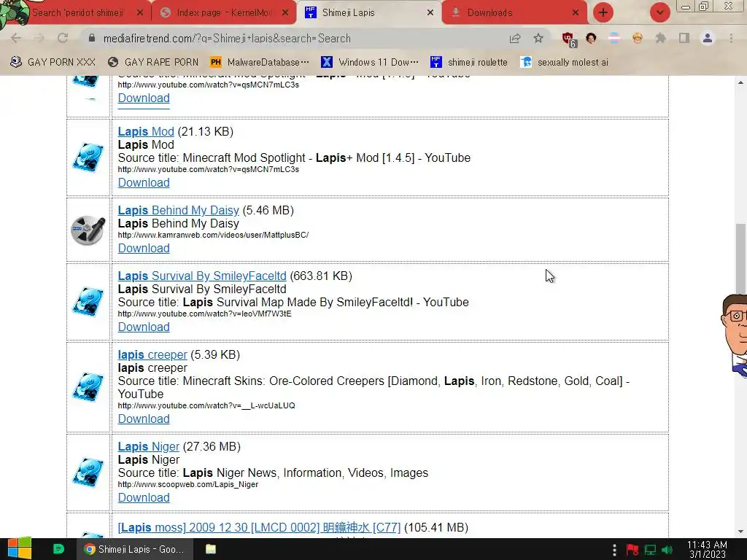This screenshot has height=560, width=747.
Task: Open the profile avatar icon
Action: pyautogui.click(x=708, y=38)
